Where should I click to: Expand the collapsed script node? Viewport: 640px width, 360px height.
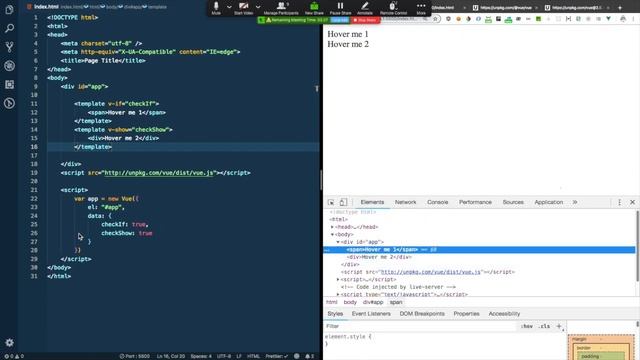[x=338, y=280]
